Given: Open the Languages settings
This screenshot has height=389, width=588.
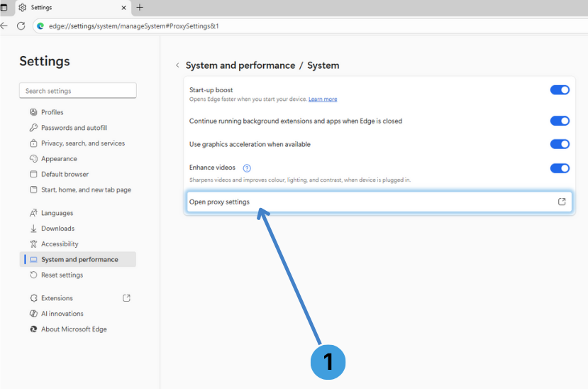Looking at the screenshot, I should click(77, 213).
